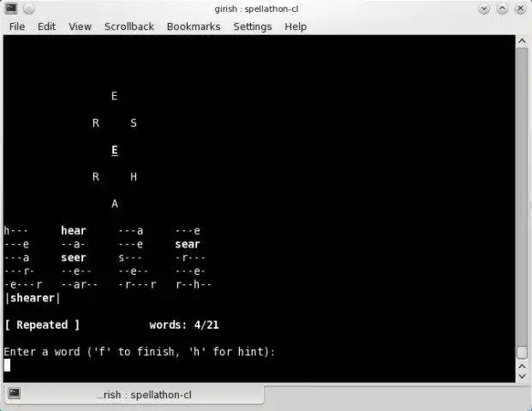Open the Bookmarks menu
This screenshot has width=532, height=411.
pyautogui.click(x=194, y=27)
